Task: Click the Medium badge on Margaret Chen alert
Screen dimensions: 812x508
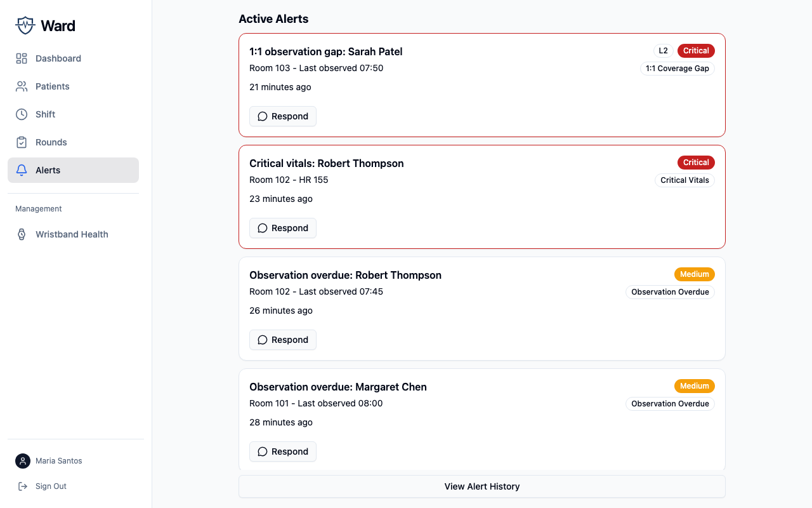Action: tap(694, 386)
